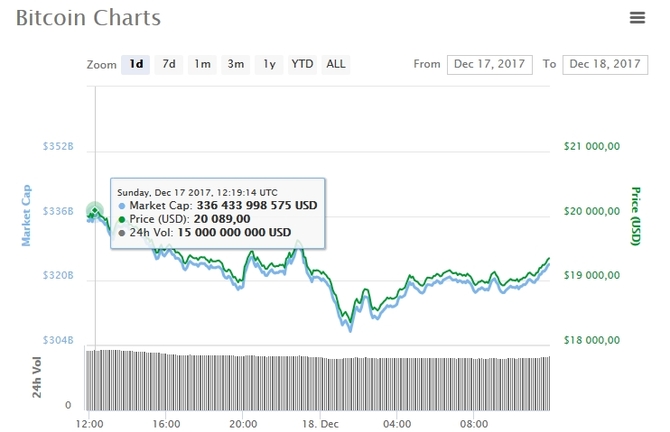Click the $21 000,00 price label

pos(592,147)
